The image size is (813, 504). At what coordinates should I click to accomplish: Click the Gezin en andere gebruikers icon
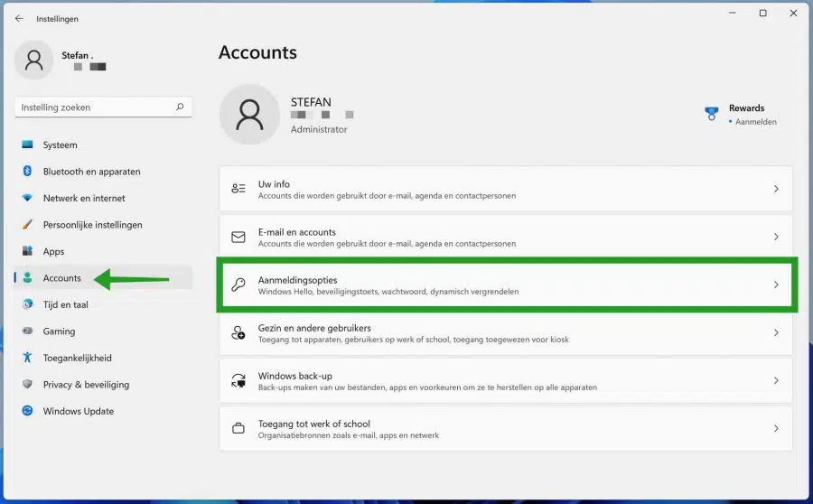(238, 333)
